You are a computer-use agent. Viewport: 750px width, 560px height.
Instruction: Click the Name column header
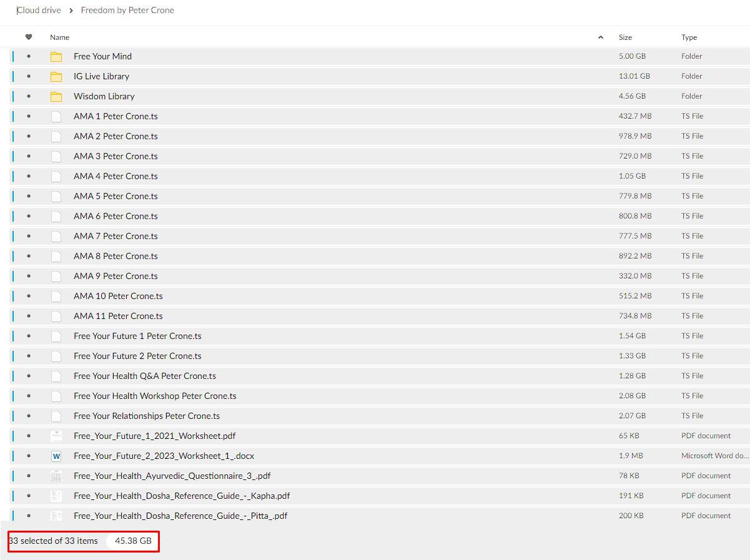click(x=60, y=37)
